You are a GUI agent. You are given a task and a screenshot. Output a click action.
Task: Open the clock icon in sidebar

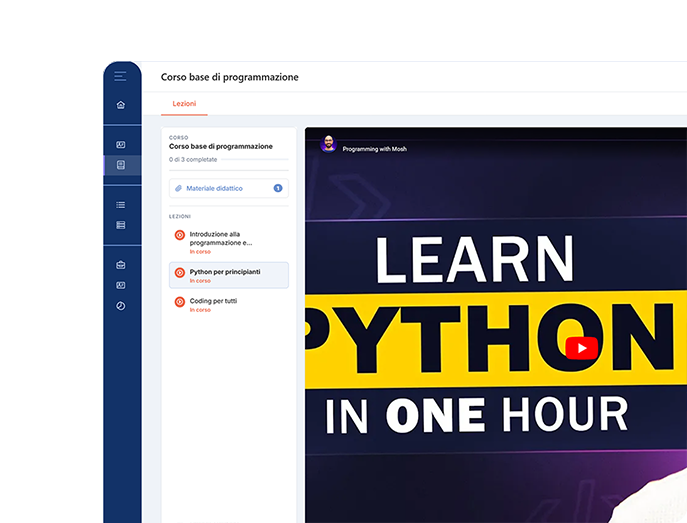(120, 306)
